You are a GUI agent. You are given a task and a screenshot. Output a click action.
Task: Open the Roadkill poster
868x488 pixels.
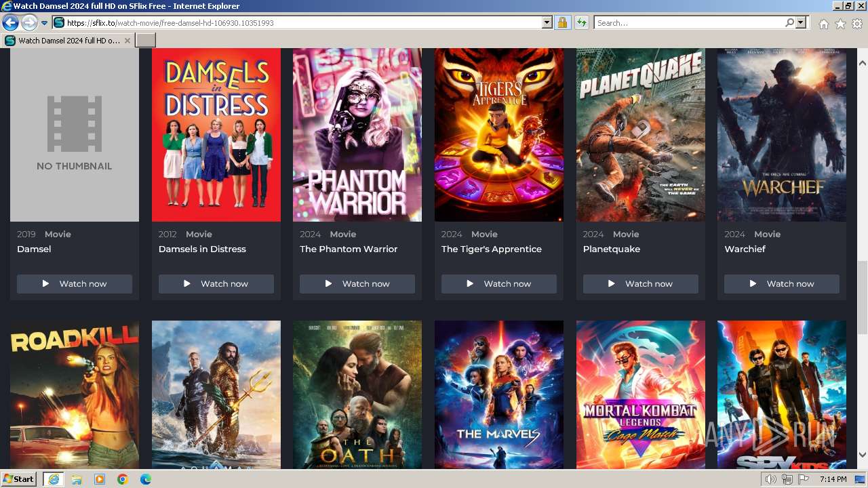pyautogui.click(x=75, y=394)
